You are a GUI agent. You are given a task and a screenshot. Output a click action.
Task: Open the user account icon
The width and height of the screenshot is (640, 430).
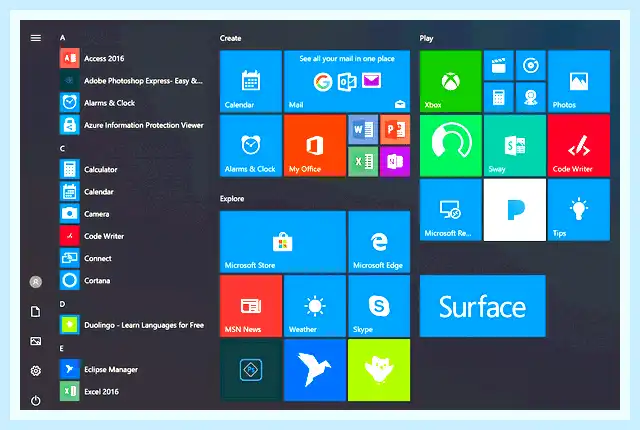click(36, 281)
